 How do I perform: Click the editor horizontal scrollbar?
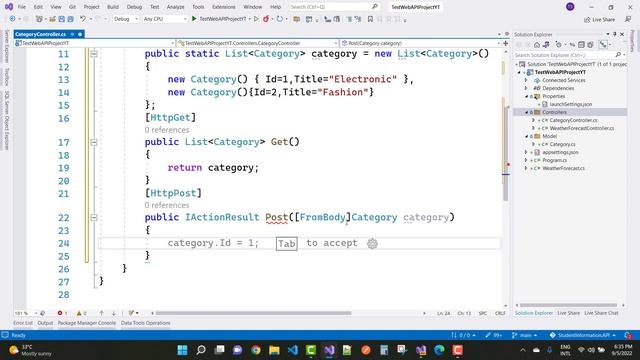coord(253,313)
